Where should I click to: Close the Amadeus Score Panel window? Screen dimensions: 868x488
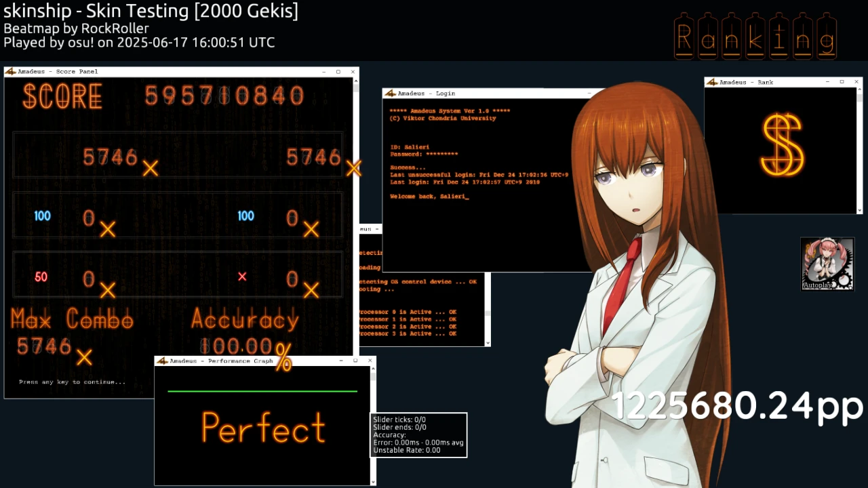coord(353,72)
